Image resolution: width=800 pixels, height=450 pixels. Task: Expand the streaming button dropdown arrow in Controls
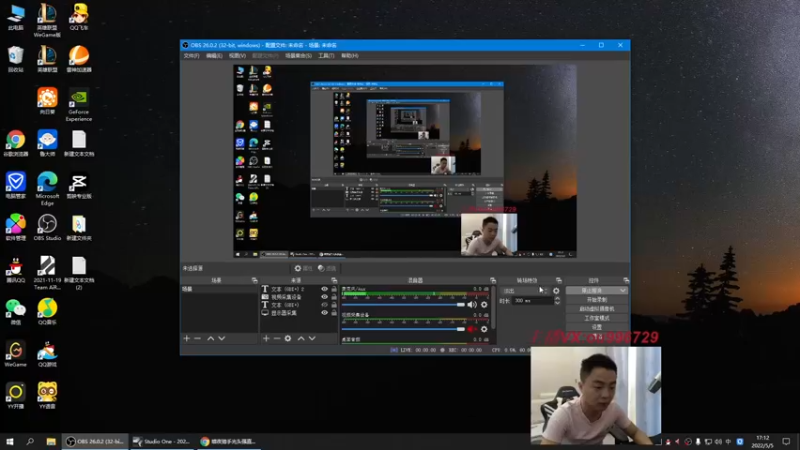point(623,290)
